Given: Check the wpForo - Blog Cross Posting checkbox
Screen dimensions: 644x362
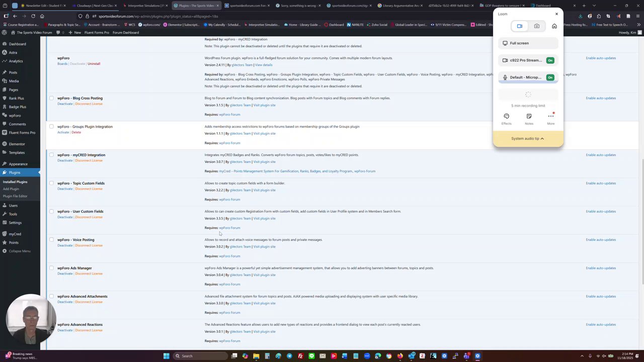Looking at the screenshot, I should [x=51, y=98].
